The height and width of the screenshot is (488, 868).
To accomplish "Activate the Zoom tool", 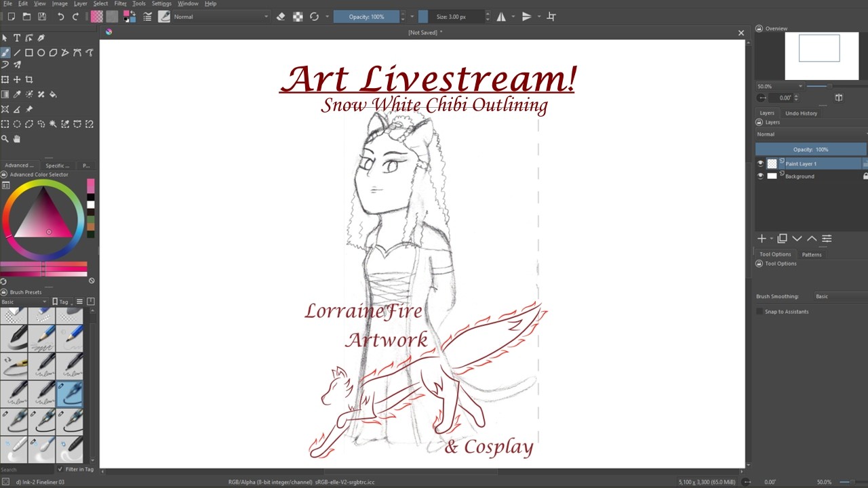I will 5,139.
